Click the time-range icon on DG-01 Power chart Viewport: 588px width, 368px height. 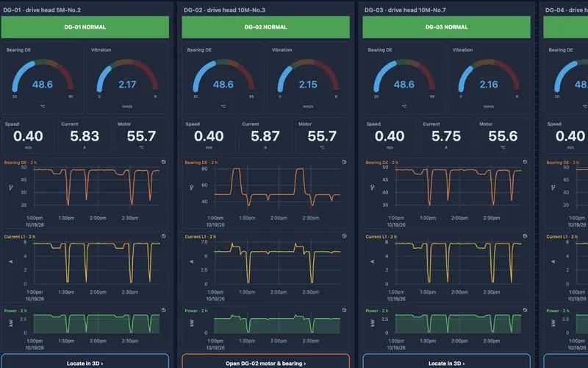click(163, 310)
